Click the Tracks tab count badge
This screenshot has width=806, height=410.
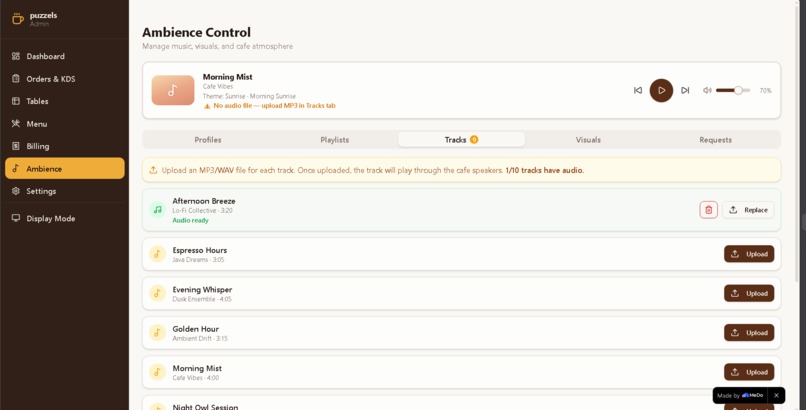[474, 139]
